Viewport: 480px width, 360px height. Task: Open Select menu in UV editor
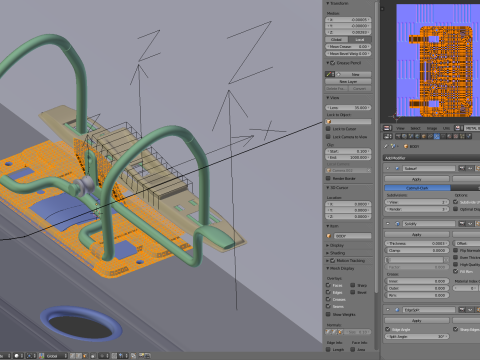tap(415, 128)
